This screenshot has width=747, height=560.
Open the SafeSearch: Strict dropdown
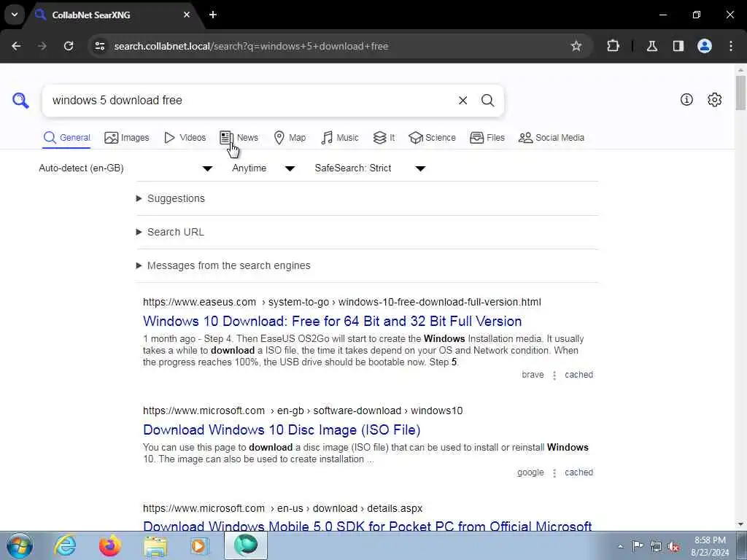(370, 168)
